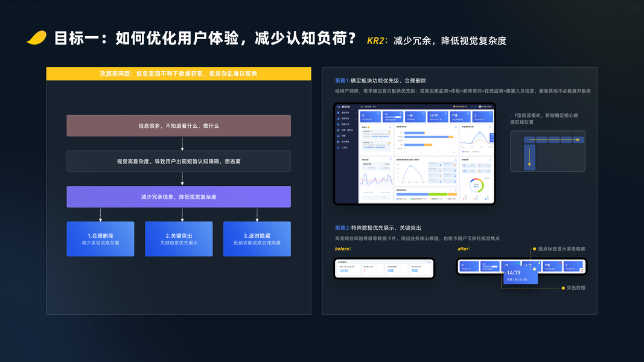Expand the '基础信息' sidebar chevron
The image size is (644, 362).
(x=355, y=112)
